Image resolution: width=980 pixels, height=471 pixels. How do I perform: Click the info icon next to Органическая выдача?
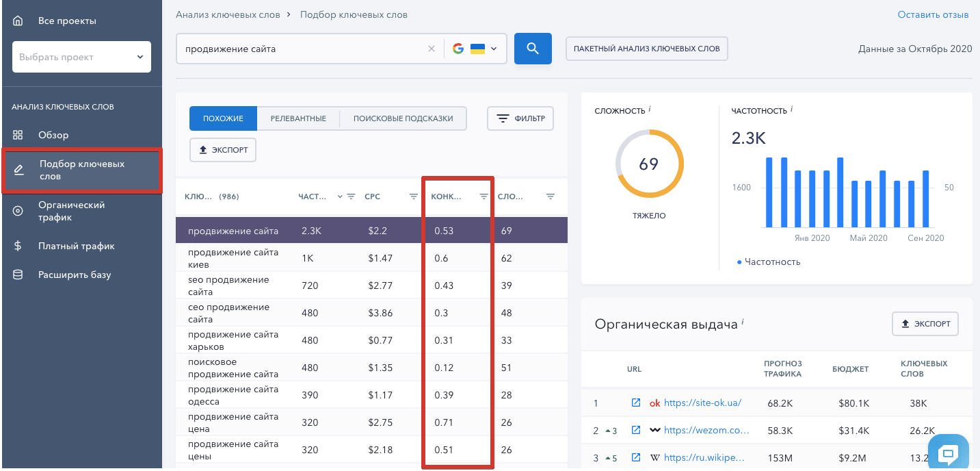coord(743,322)
